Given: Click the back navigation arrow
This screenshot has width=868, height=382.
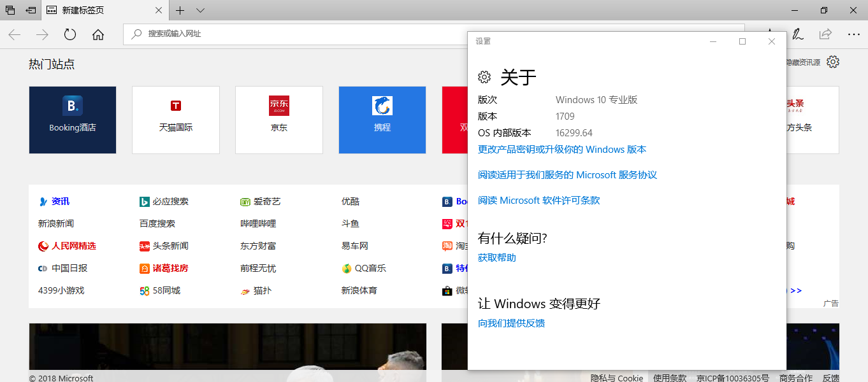Looking at the screenshot, I should tap(14, 35).
